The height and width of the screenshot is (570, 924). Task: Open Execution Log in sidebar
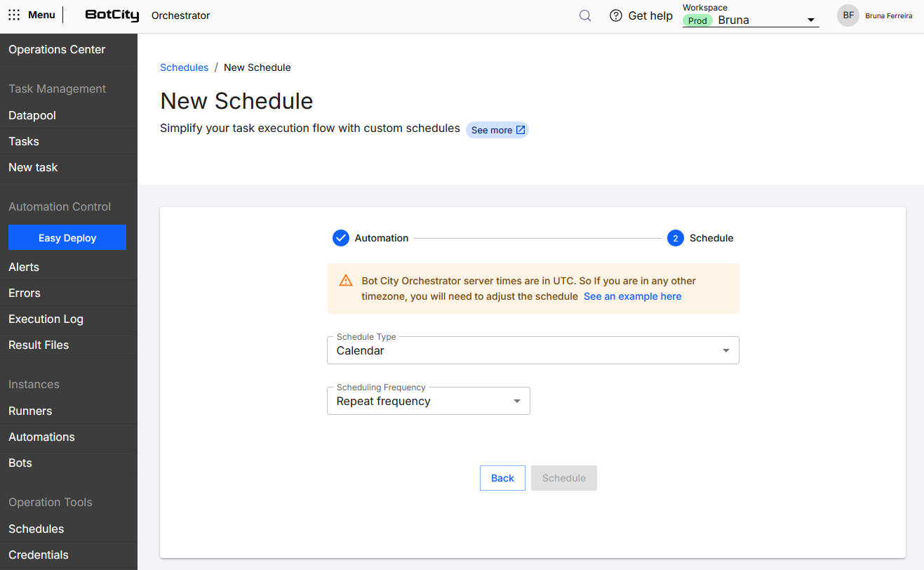point(69,319)
